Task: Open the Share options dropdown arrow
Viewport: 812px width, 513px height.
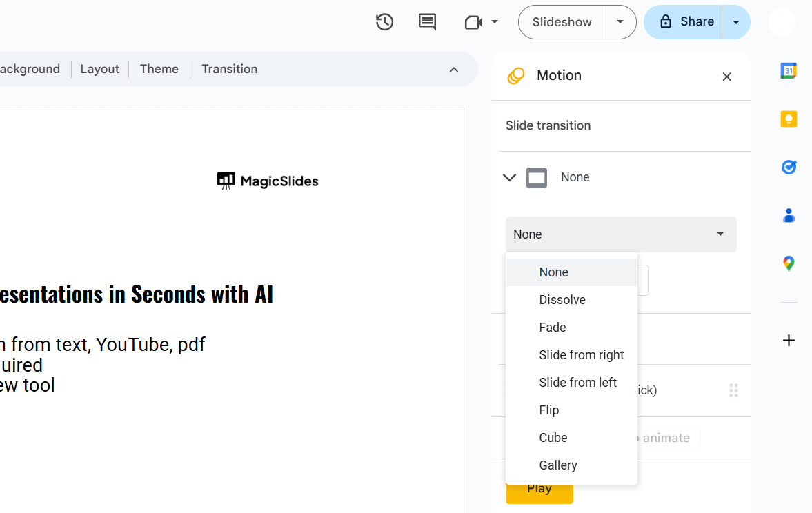Action: pyautogui.click(x=736, y=22)
